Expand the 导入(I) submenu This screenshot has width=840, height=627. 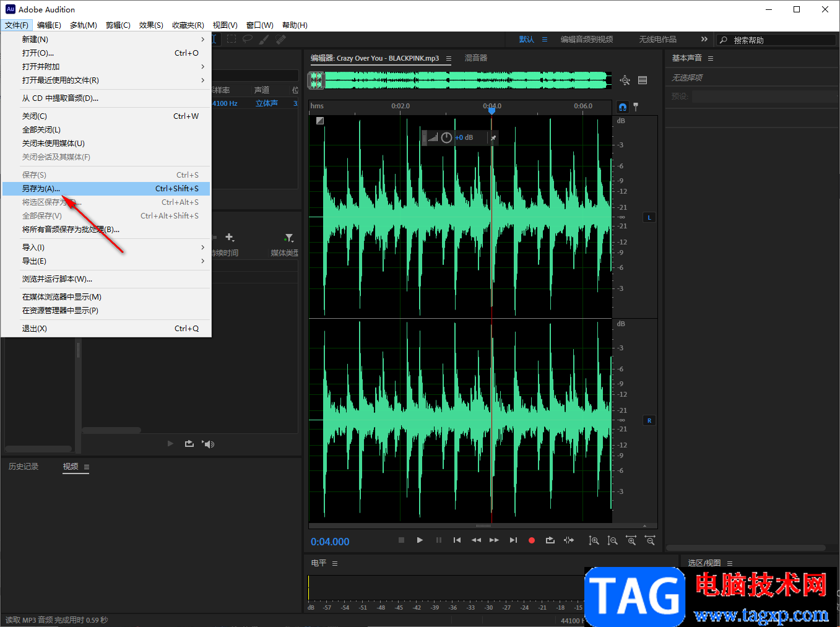pyautogui.click(x=106, y=248)
